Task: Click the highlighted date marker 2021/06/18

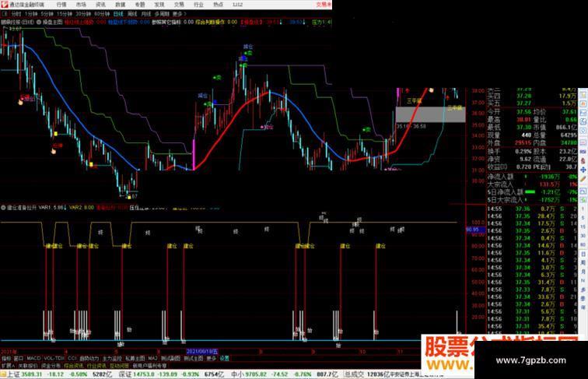Action: [x=202, y=352]
